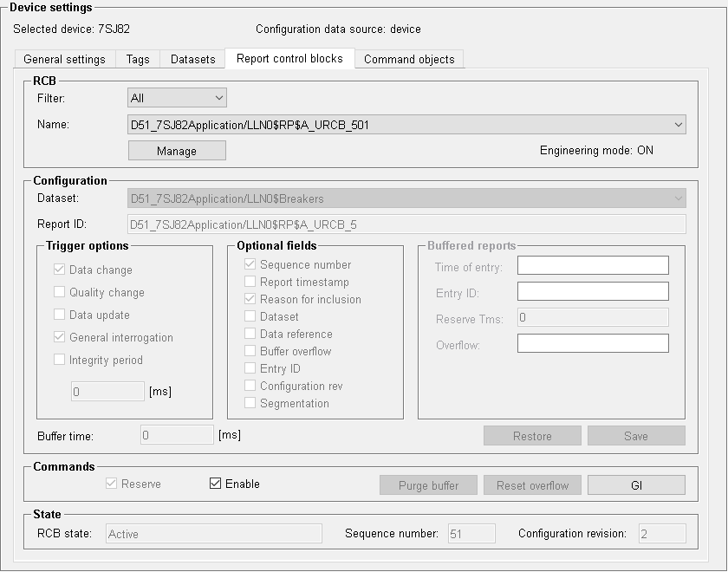The width and height of the screenshot is (728, 572).
Task: Select the Command objects tab
Action: [x=409, y=59]
